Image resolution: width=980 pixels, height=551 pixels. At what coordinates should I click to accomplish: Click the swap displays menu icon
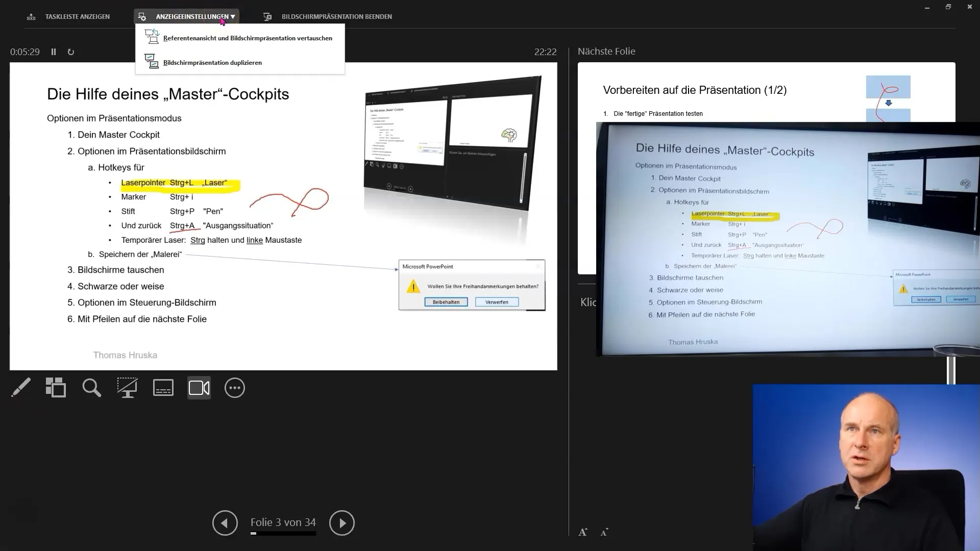[x=152, y=37]
